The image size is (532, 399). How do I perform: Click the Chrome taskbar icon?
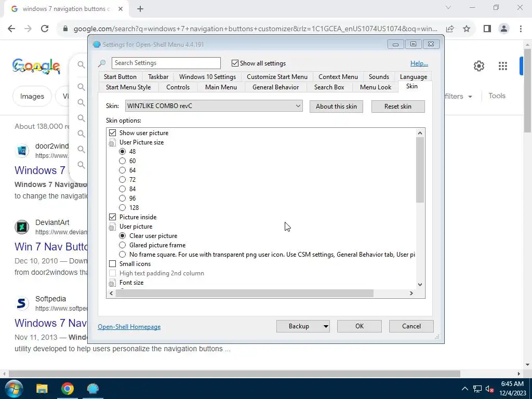[x=67, y=389]
